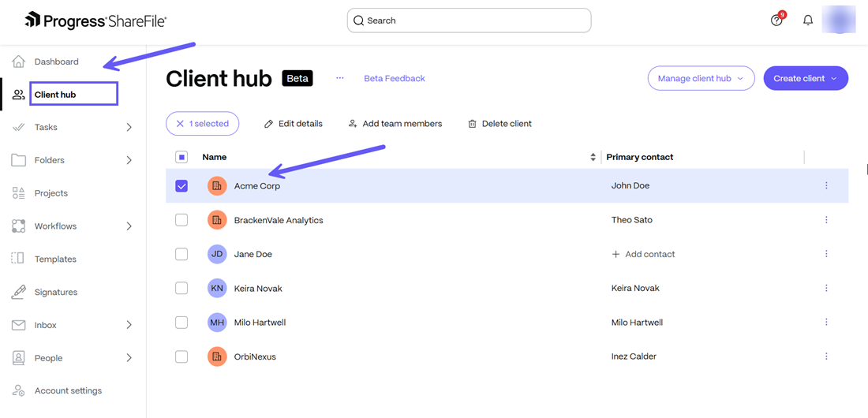Click the Workflows icon in sidebar

tap(18, 226)
